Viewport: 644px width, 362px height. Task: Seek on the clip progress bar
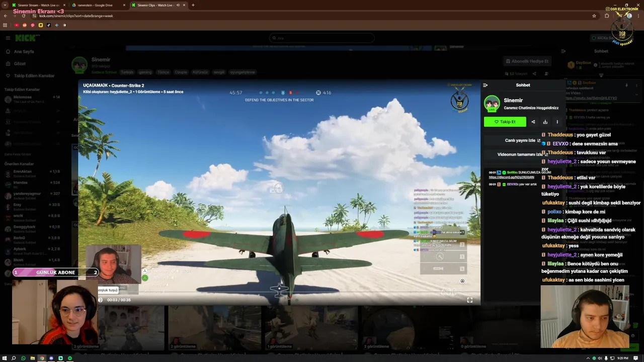click(279, 293)
